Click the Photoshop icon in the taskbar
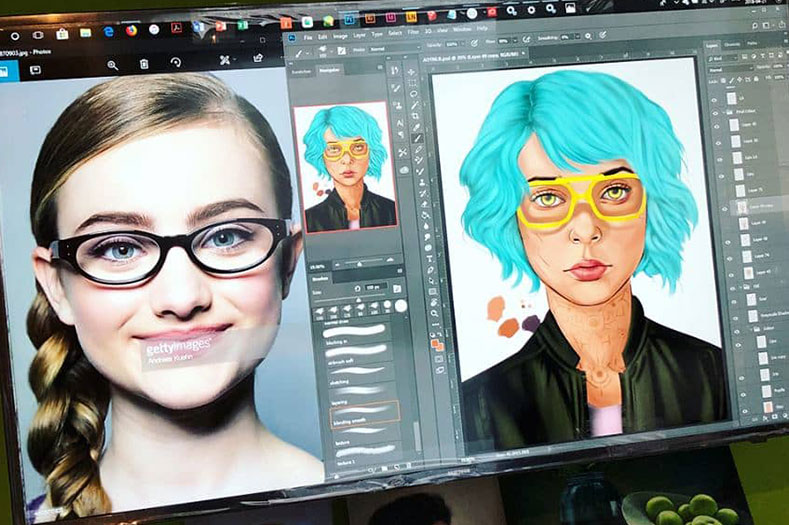 tap(349, 20)
